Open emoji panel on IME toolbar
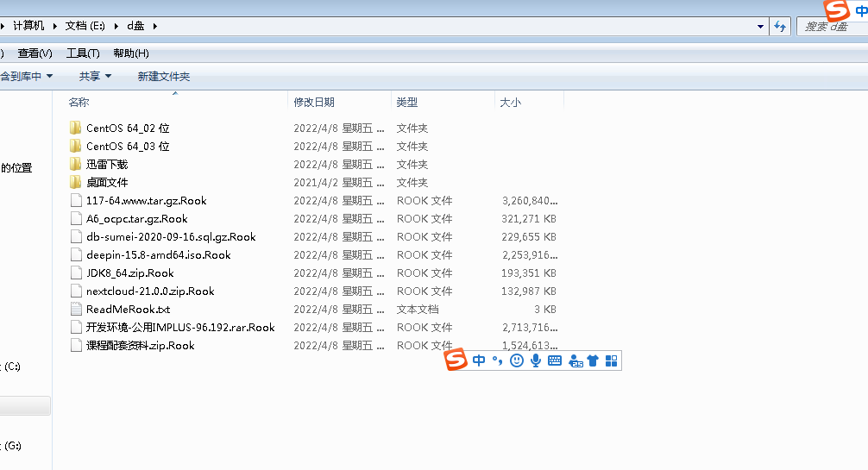Image resolution: width=868 pixels, height=470 pixels. pos(517,361)
